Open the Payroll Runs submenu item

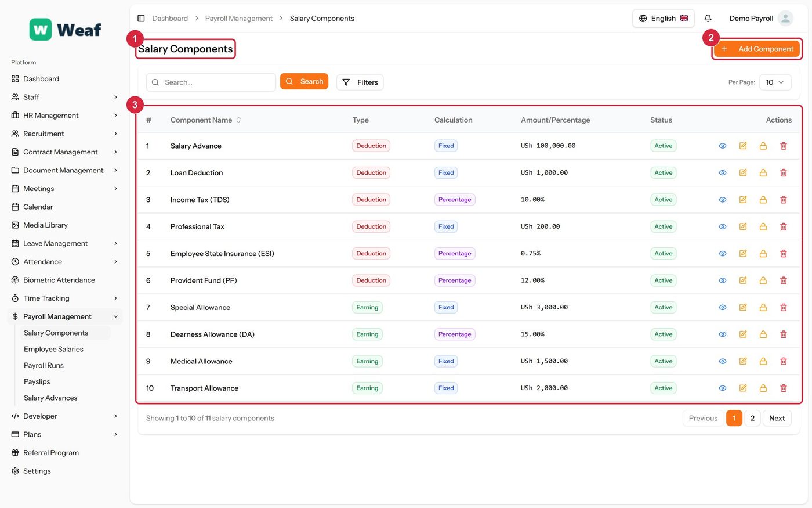64,365
